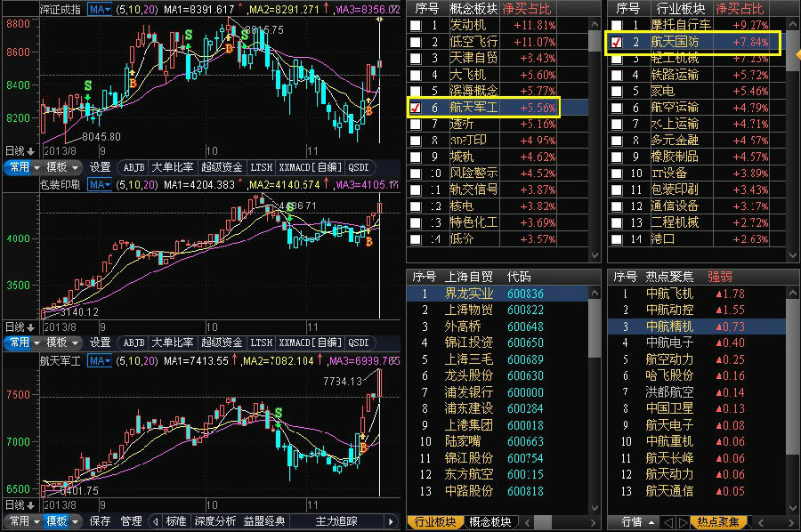
Task: Click the left arrow beside 标准
Action: (x=156, y=523)
